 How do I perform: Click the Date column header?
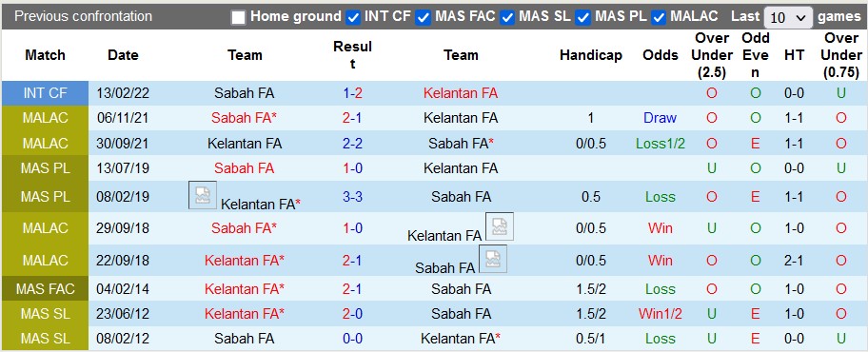point(123,55)
